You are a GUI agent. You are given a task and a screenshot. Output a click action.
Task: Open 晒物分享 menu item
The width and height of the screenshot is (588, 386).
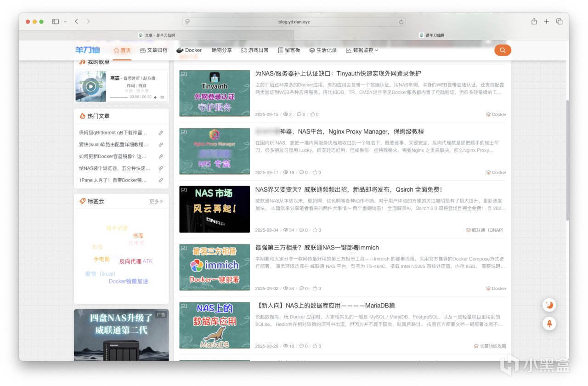(222, 50)
